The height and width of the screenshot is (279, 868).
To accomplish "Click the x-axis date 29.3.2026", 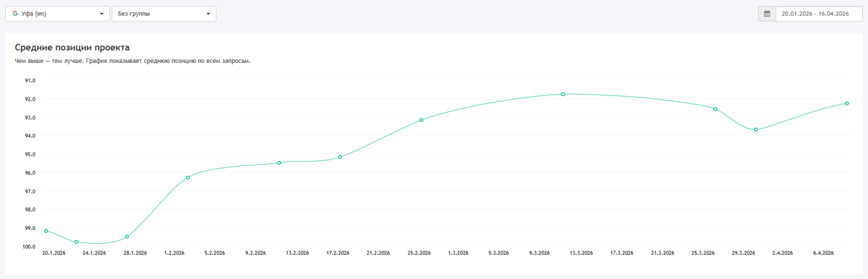I will 743,253.
